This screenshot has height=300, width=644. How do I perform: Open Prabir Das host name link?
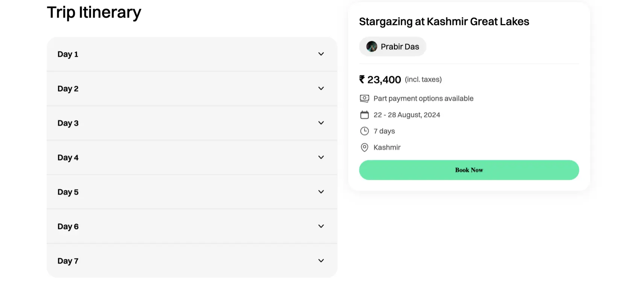click(x=400, y=47)
